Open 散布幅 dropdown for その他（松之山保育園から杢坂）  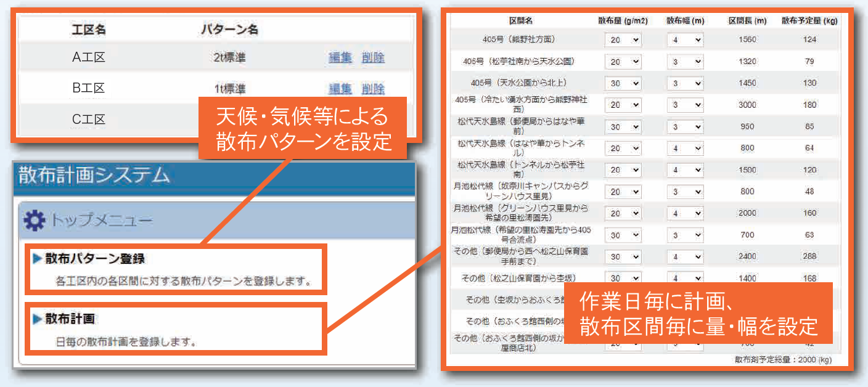coord(685,278)
